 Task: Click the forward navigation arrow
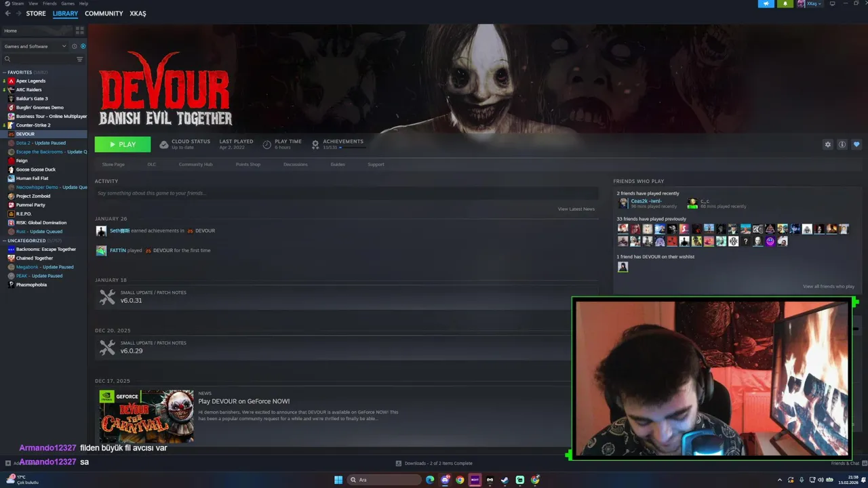[x=18, y=14]
